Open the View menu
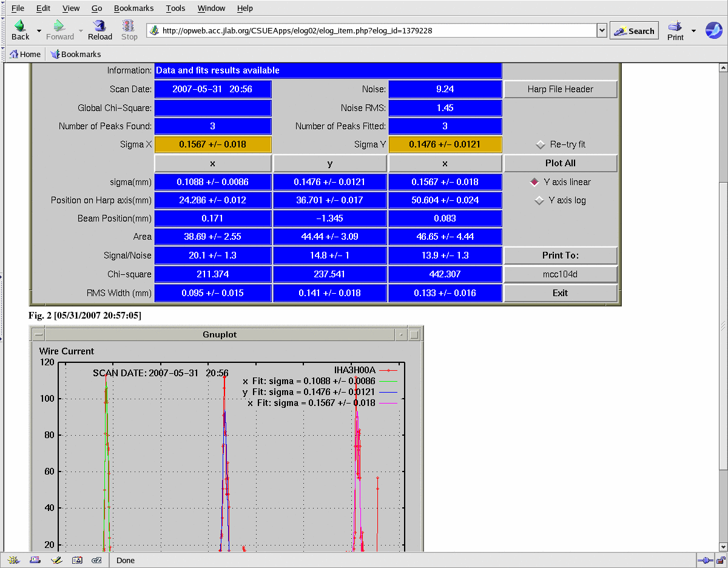 click(71, 8)
